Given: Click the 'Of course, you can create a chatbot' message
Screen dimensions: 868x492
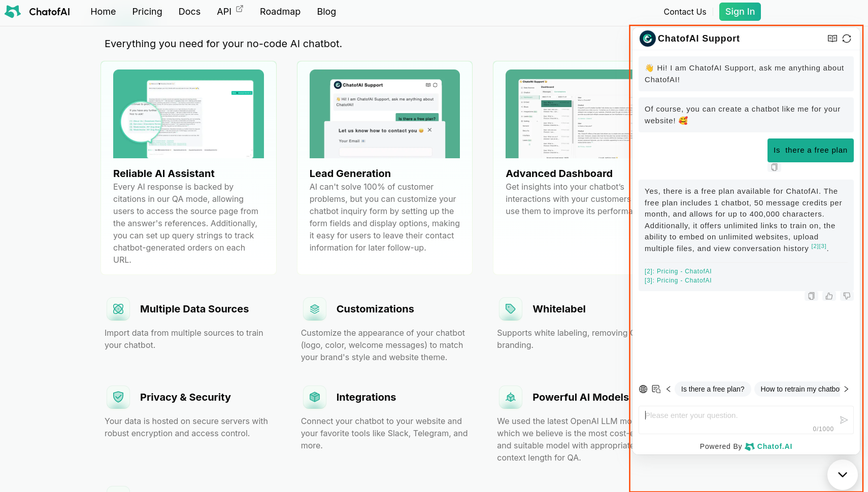Looking at the screenshot, I should point(746,115).
